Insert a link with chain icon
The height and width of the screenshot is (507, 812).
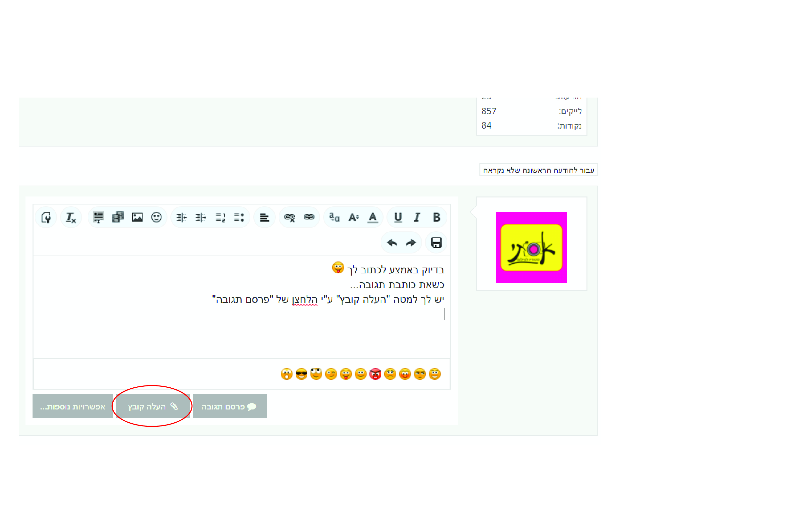(309, 217)
